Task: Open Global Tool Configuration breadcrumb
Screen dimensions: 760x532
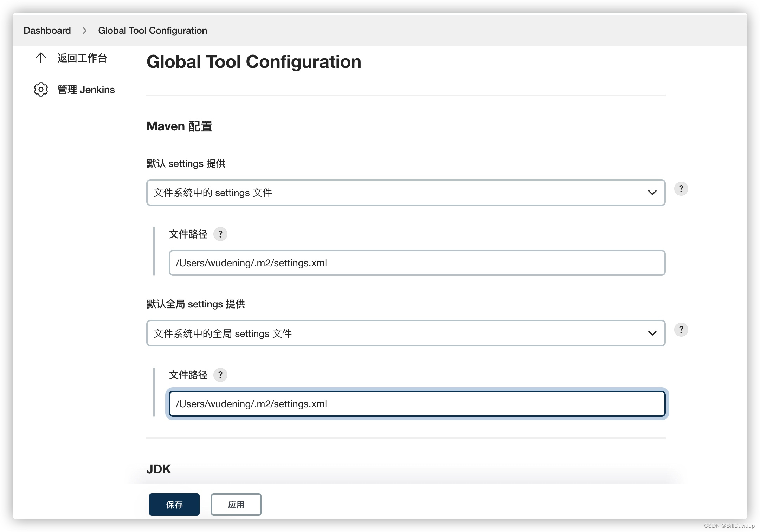Action: tap(153, 31)
